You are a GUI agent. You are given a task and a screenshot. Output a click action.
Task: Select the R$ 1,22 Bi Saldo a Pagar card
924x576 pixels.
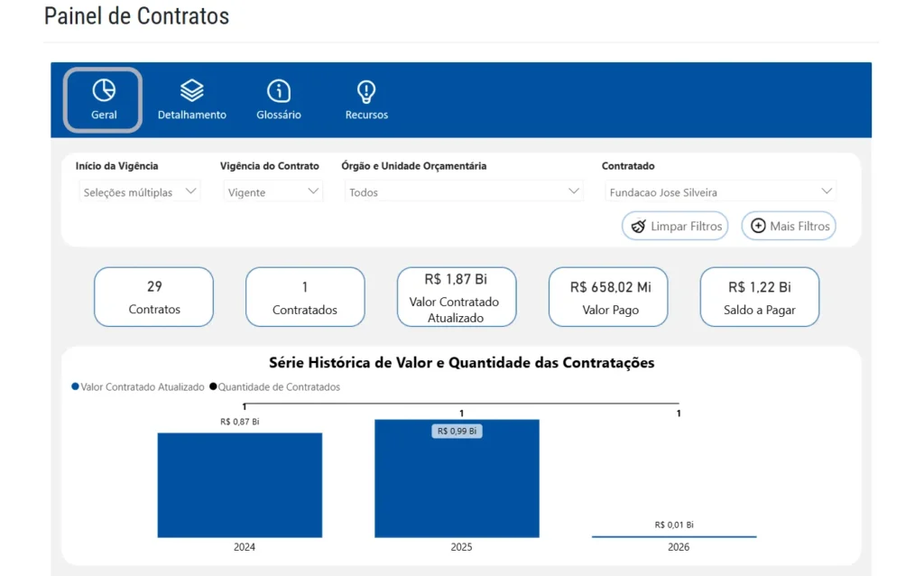(760, 296)
